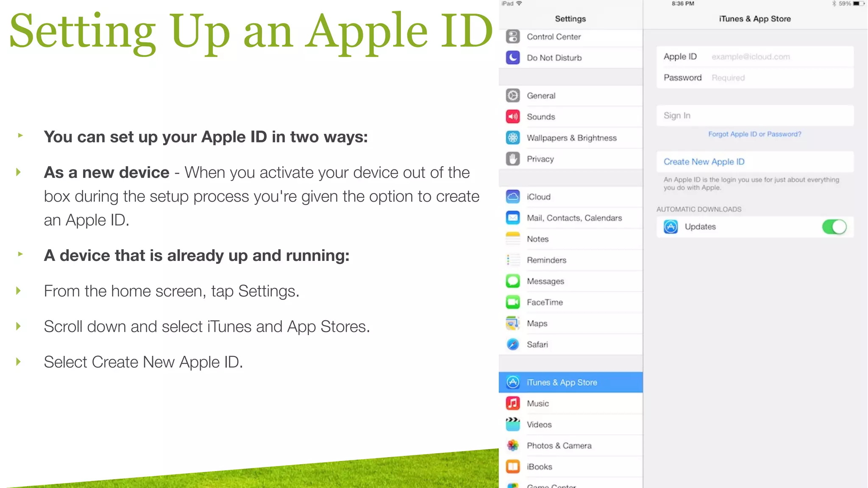Viewport: 868px width, 488px height.
Task: Tap the Control Center icon
Action: point(513,37)
